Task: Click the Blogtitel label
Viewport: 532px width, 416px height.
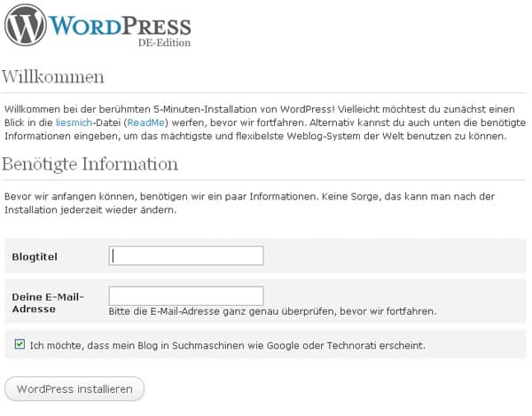Action: click(35, 256)
